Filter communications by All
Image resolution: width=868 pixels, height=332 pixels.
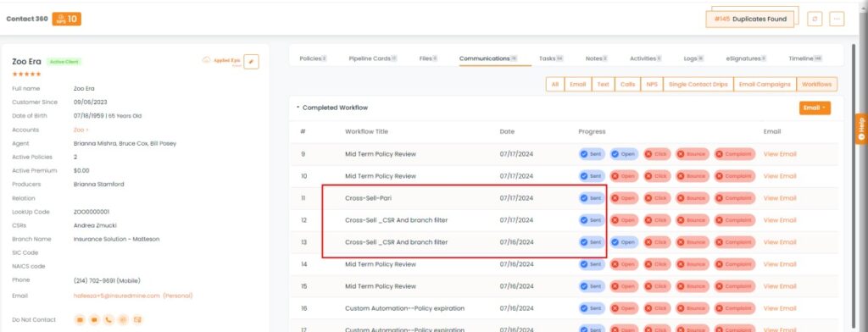tap(554, 85)
